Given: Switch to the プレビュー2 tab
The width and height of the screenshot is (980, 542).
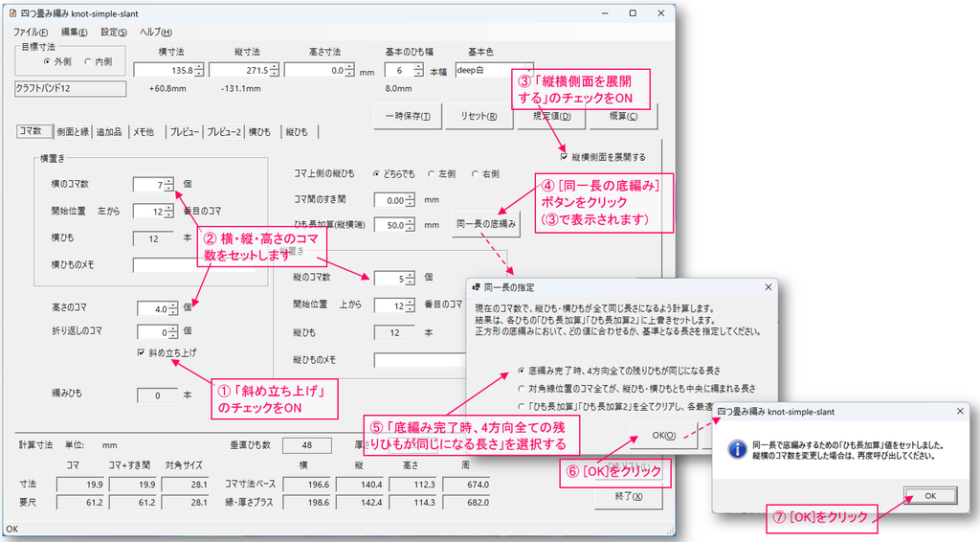Looking at the screenshot, I should click(224, 132).
